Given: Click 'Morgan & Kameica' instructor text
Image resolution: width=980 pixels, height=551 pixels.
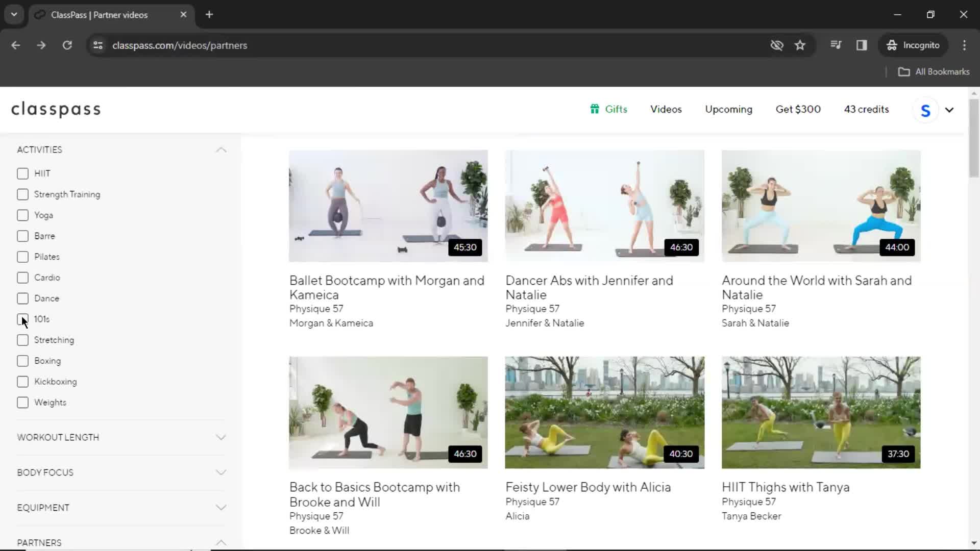Looking at the screenshot, I should (331, 323).
